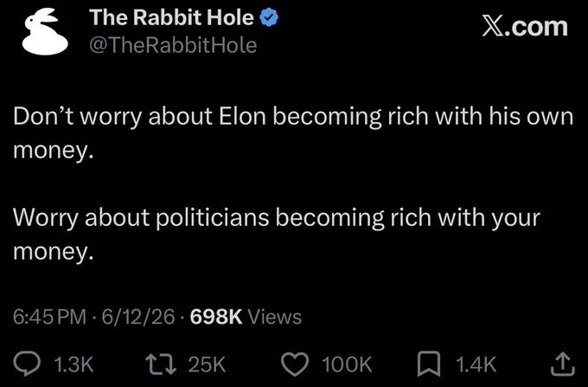The width and height of the screenshot is (588, 387).
Task: Click the X.com logo
Action: pyautogui.click(x=525, y=27)
